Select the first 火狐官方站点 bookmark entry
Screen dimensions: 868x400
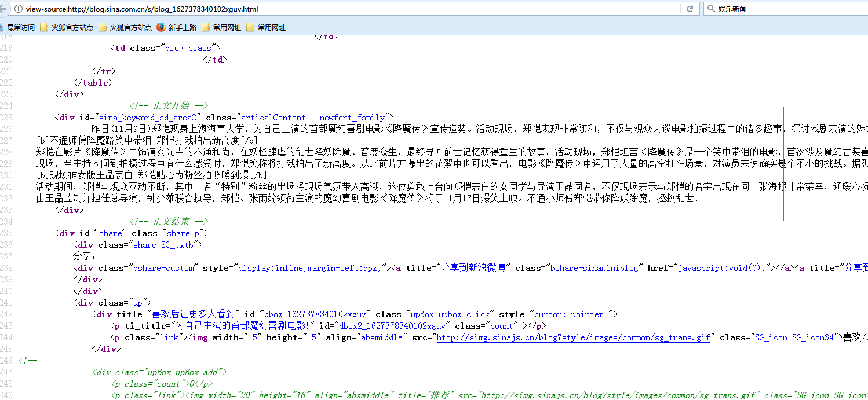(x=72, y=27)
